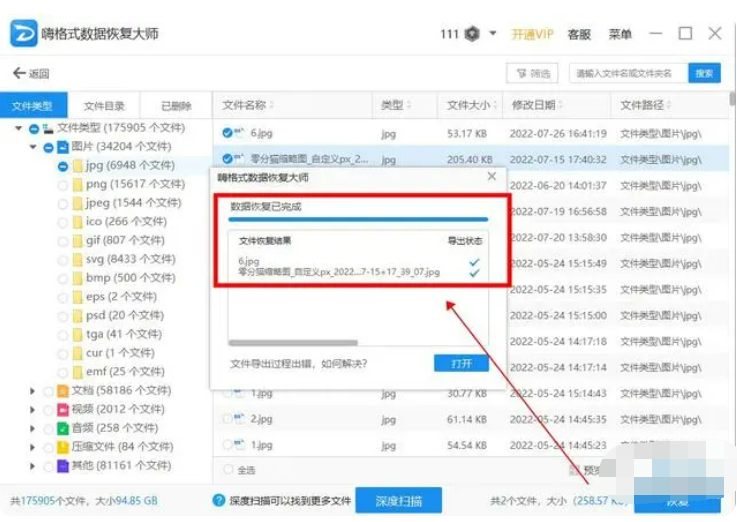Collapse the 图片 (34204 个文件) node

click(x=33, y=147)
